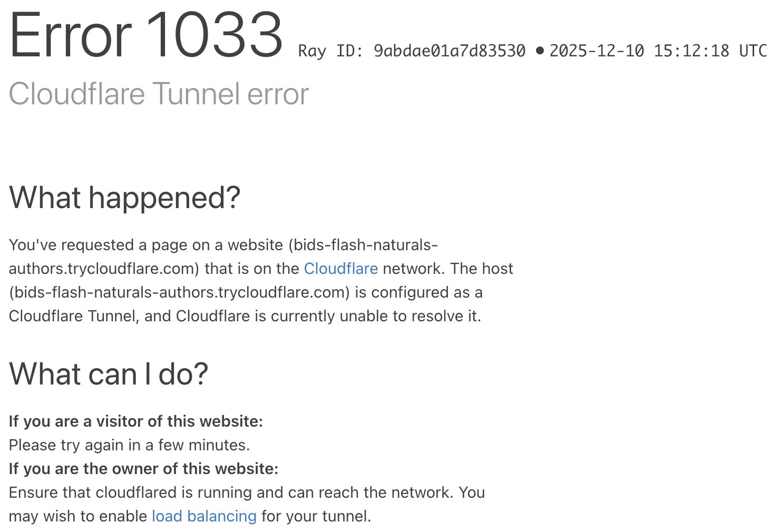
Task: Click the Ray ID value 9abdae01a7d83530
Action: (x=449, y=51)
